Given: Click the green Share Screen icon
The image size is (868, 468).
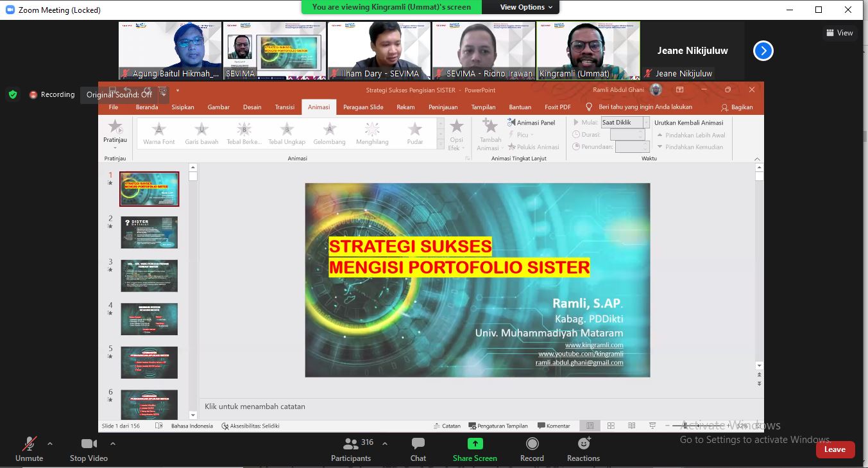Looking at the screenshot, I should pos(475,444).
